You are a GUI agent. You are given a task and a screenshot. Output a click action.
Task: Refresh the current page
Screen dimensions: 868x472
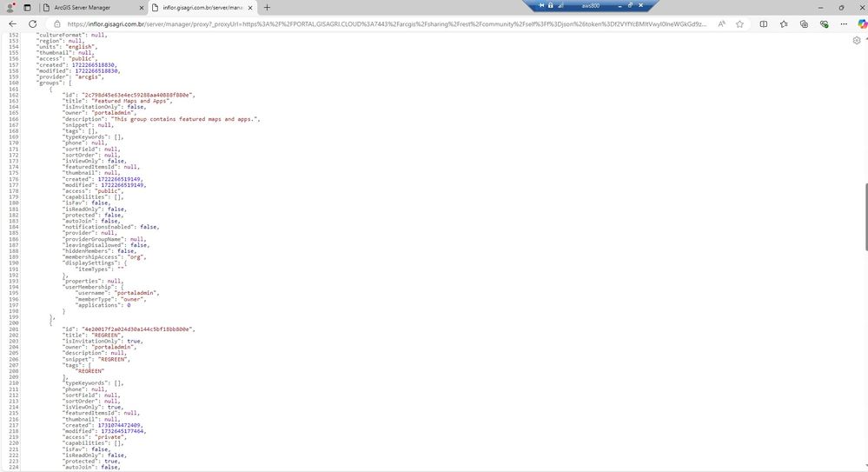point(33,24)
